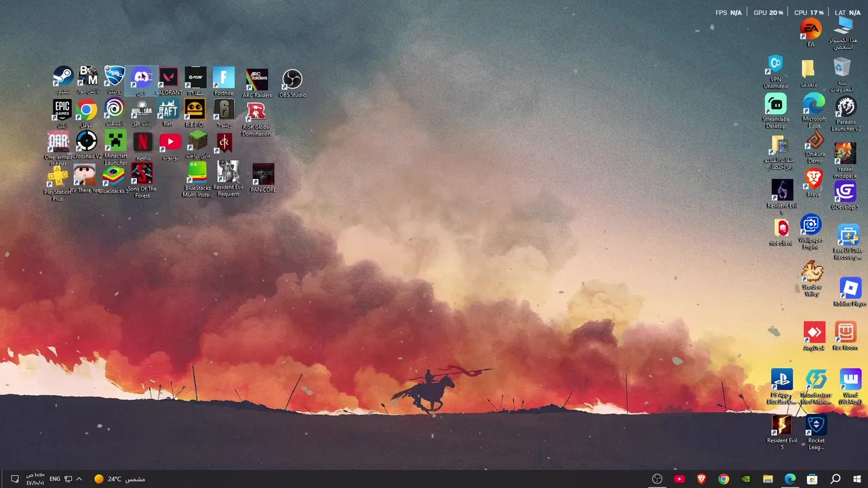This screenshot has width=868, height=488.
Task: Launch Crosshair V2 from the desktop
Action: [x=87, y=145]
